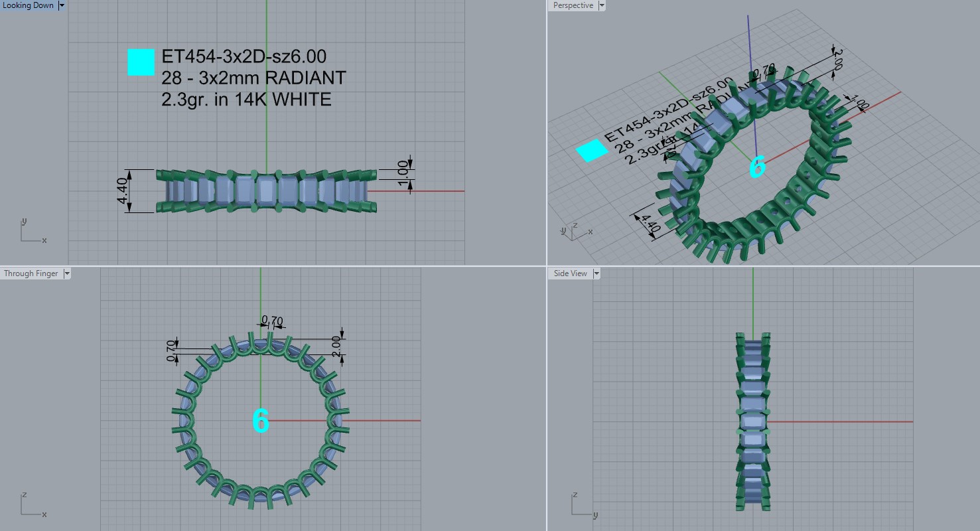Screen dimensions: 980x531
Task: Click the Through Finger viewport title
Action: coord(31,273)
